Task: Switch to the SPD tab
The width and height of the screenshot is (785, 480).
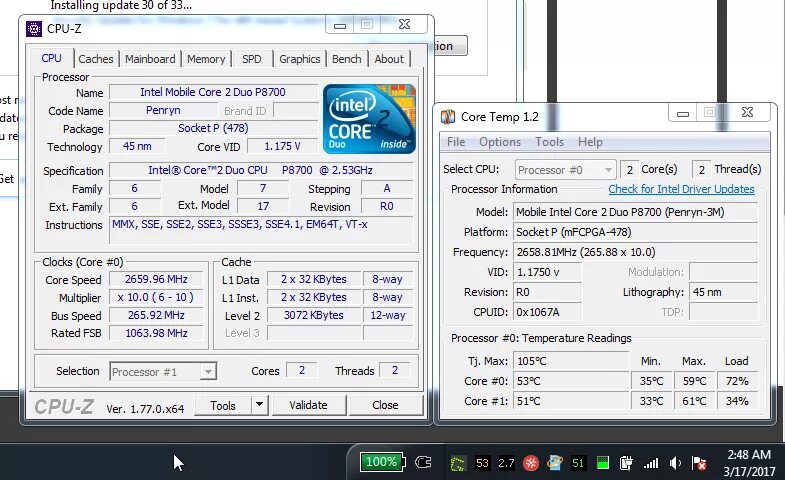Action: pyautogui.click(x=251, y=59)
